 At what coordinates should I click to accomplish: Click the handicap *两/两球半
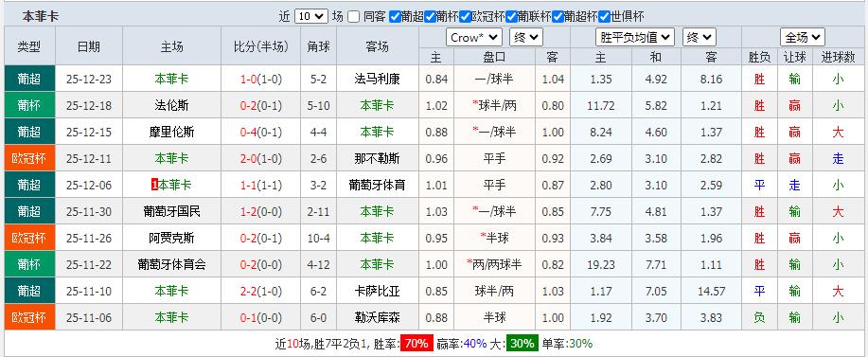click(x=494, y=264)
